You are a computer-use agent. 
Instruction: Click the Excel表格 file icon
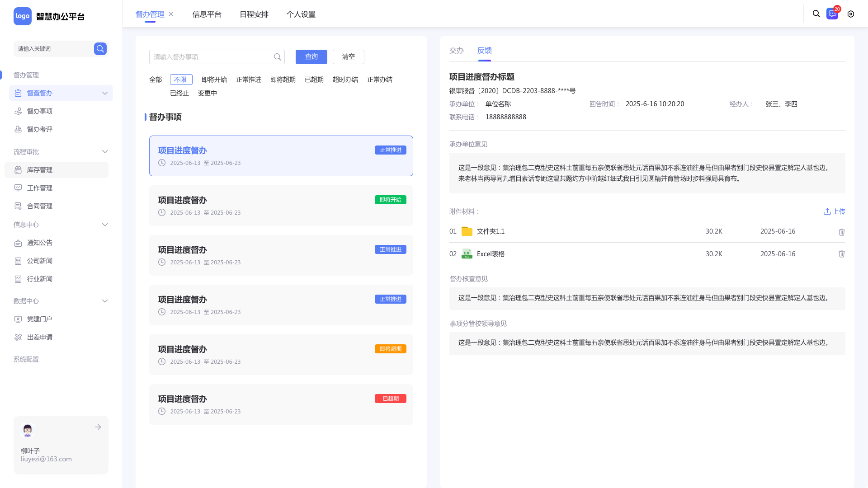tap(467, 254)
